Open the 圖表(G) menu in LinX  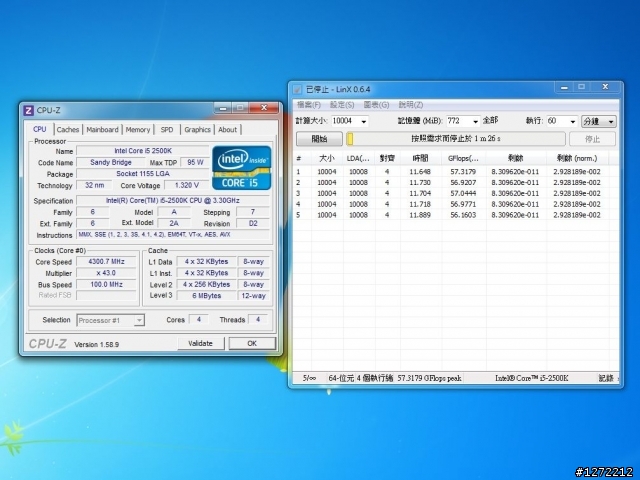tap(376, 105)
